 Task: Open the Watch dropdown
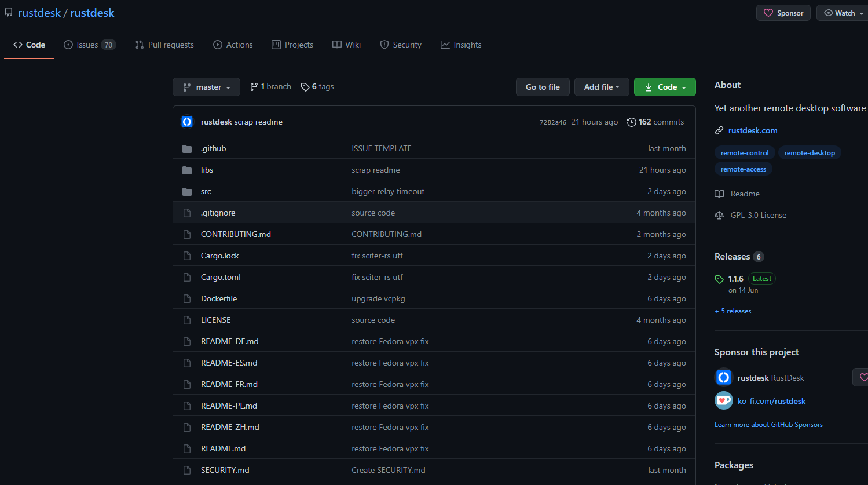(843, 13)
